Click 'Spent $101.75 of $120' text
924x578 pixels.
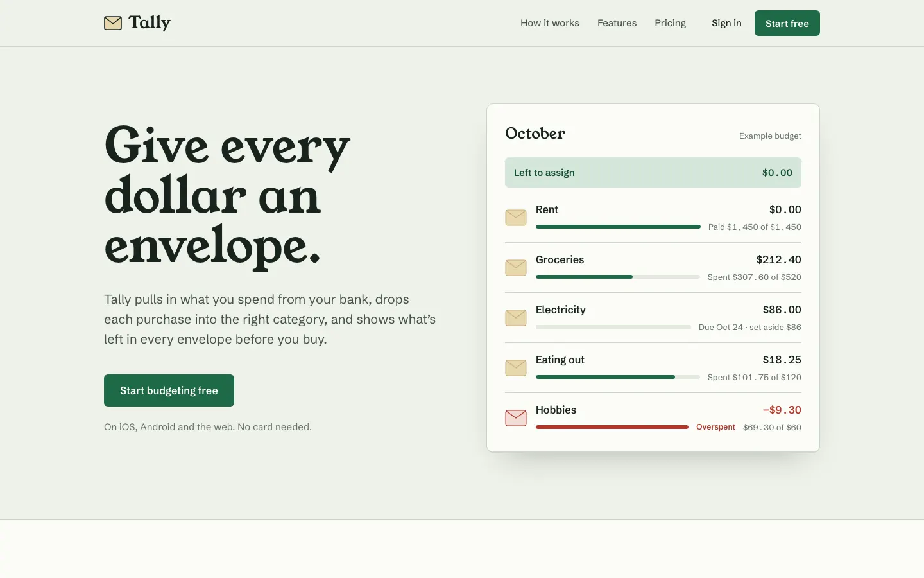point(754,378)
